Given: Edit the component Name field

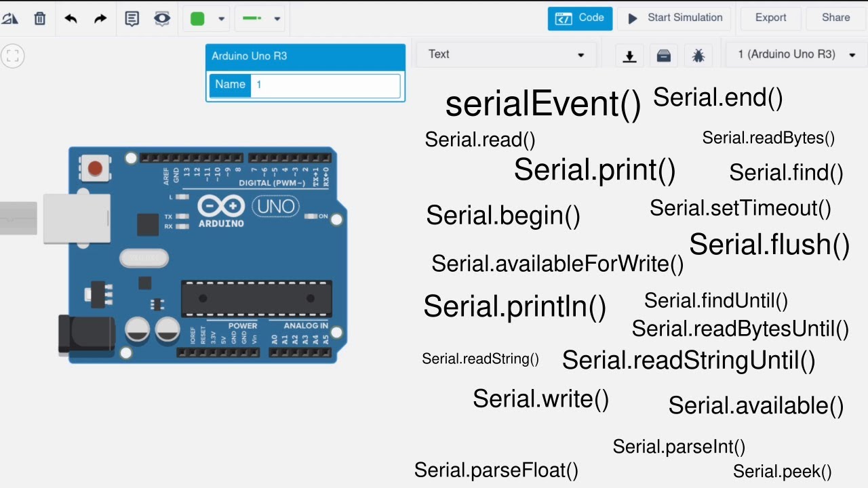Looking at the screenshot, I should click(325, 85).
